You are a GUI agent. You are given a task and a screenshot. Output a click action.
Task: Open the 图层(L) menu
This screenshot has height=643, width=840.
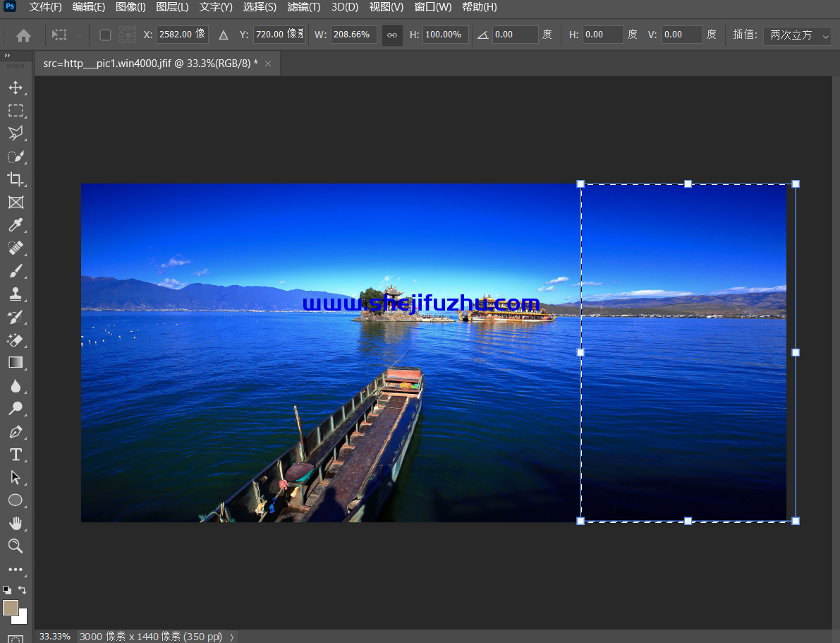173,7
